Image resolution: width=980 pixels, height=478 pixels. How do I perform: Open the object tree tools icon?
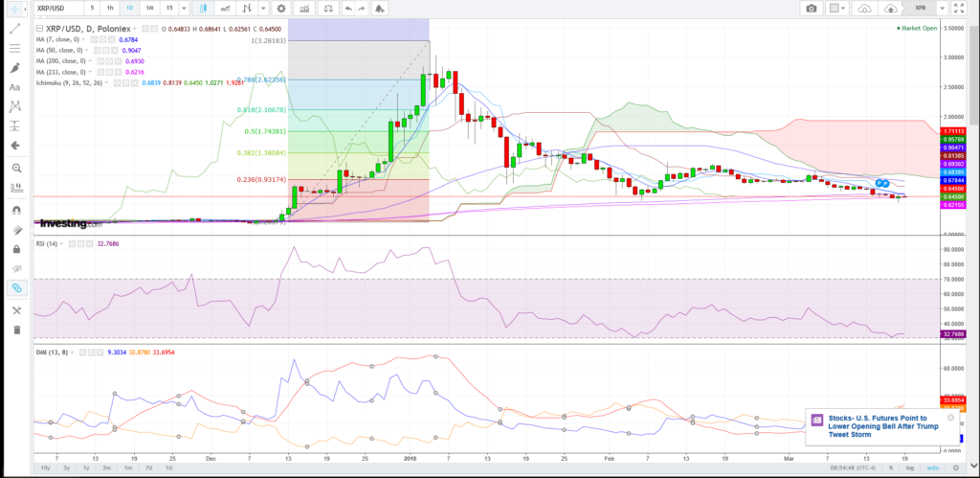click(16, 310)
